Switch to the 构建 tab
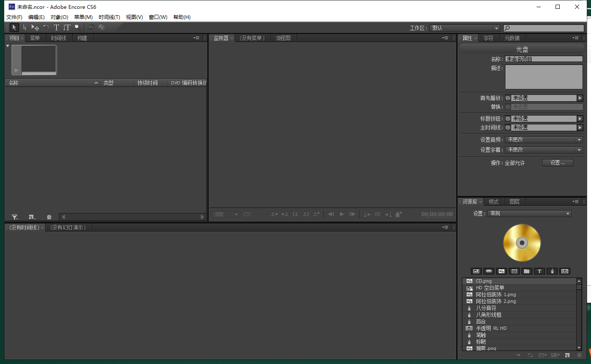The image size is (591, 364). pyautogui.click(x=82, y=38)
